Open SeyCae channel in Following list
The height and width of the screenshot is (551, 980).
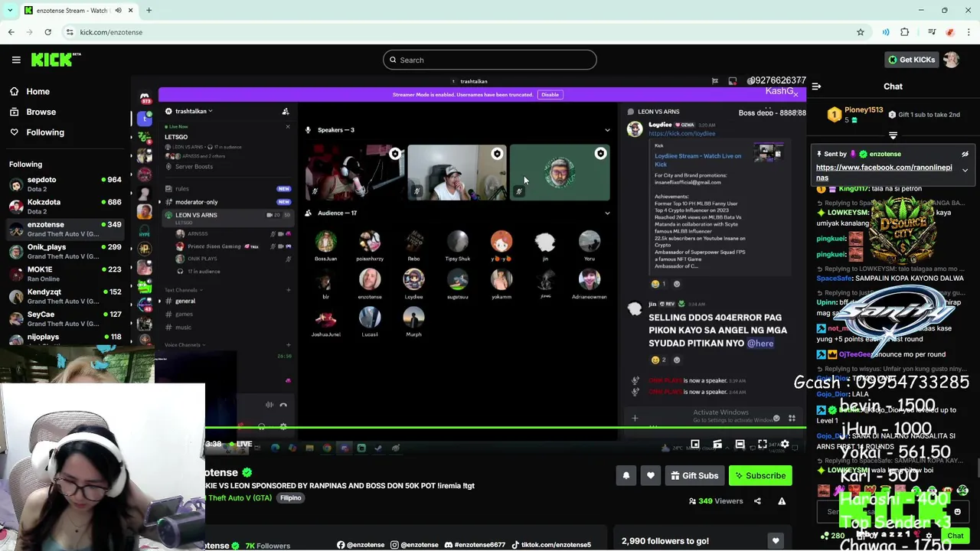point(65,318)
